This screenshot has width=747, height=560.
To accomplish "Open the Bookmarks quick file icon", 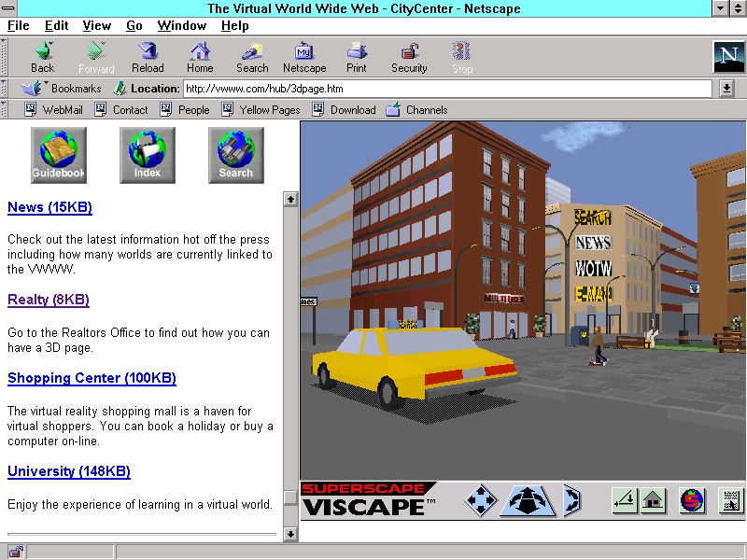I will pos(32,88).
